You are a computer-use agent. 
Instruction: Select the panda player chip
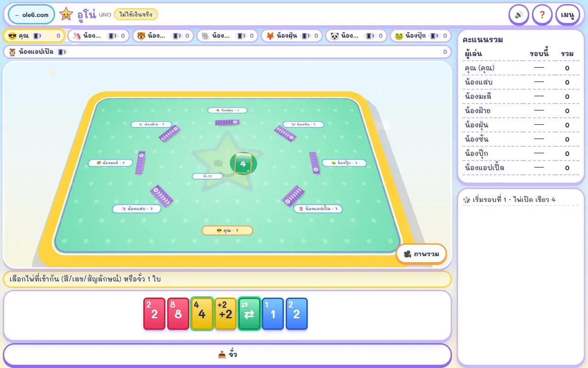pos(356,36)
